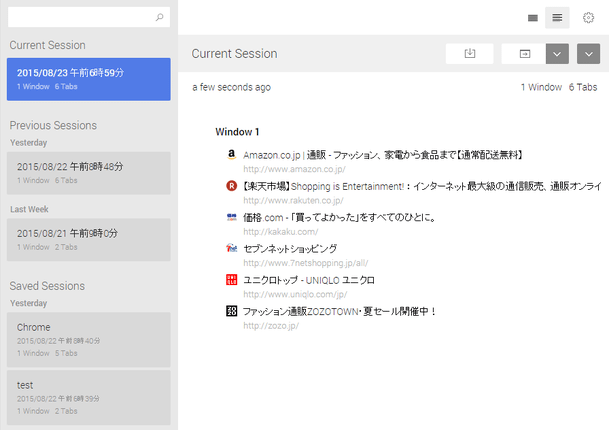Click the UNIQLO favicon
This screenshot has width=609, height=430.
pos(231,279)
